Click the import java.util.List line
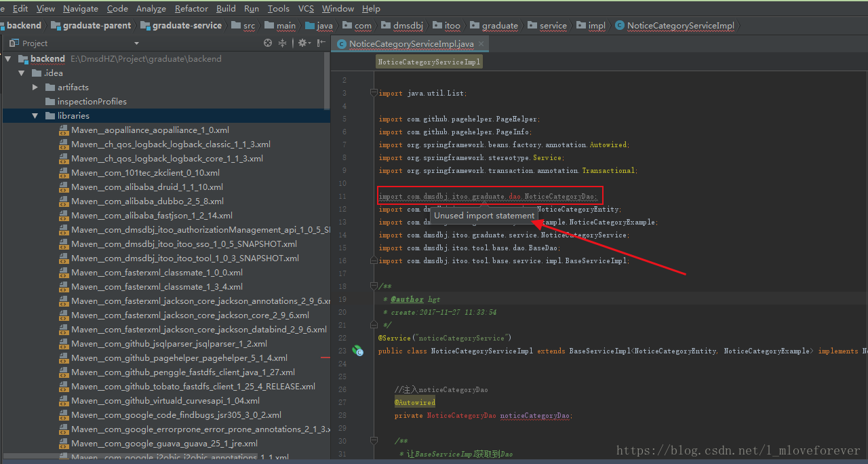Screen dimensions: 868x464 tap(422, 93)
